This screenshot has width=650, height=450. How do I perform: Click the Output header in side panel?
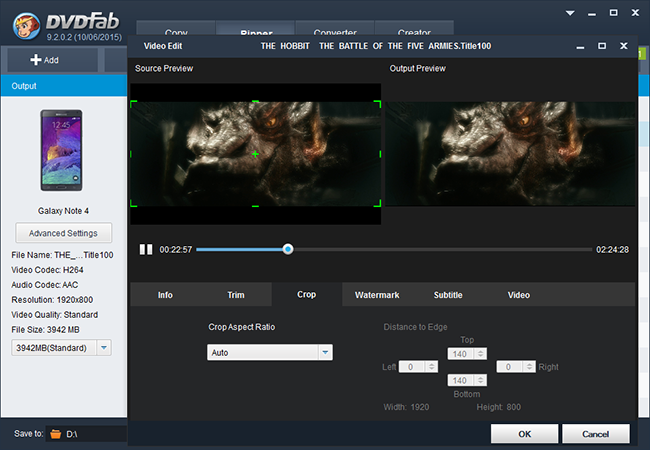(x=64, y=86)
